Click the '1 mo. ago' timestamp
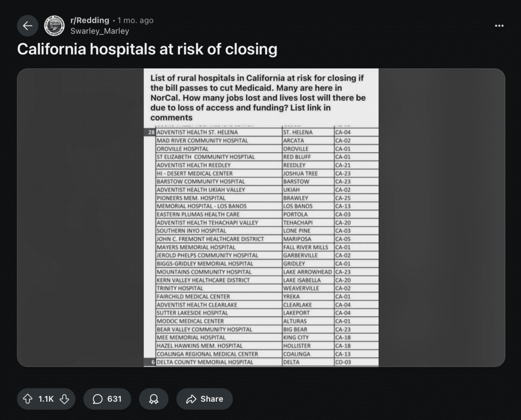Image resolution: width=521 pixels, height=420 pixels. [x=135, y=20]
